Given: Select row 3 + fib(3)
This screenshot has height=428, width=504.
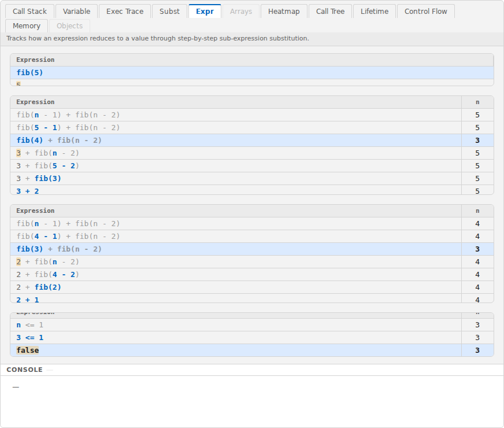Looking at the screenshot, I should tap(251, 179).
